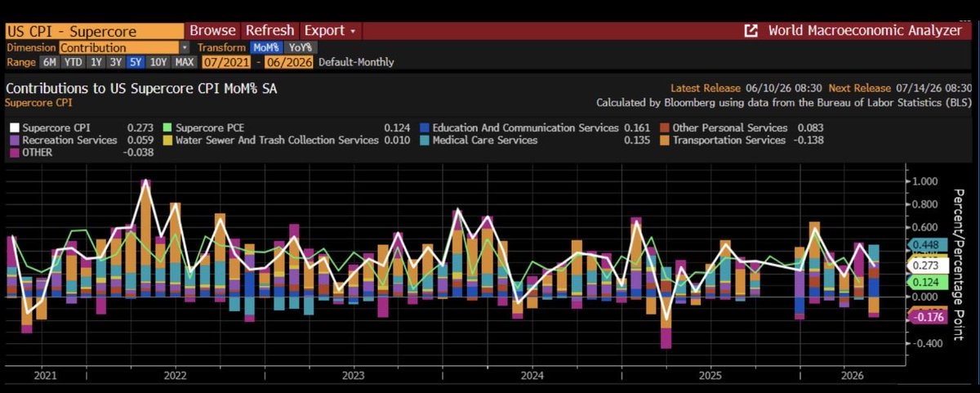
Task: Set range to MAX
Action: click(x=185, y=62)
